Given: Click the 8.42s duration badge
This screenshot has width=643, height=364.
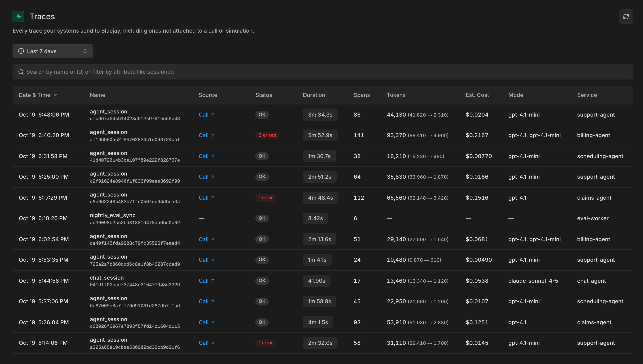Looking at the screenshot, I should point(315,218).
